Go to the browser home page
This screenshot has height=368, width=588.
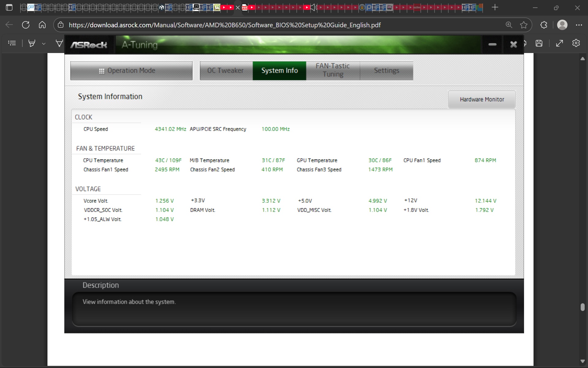[x=42, y=25]
